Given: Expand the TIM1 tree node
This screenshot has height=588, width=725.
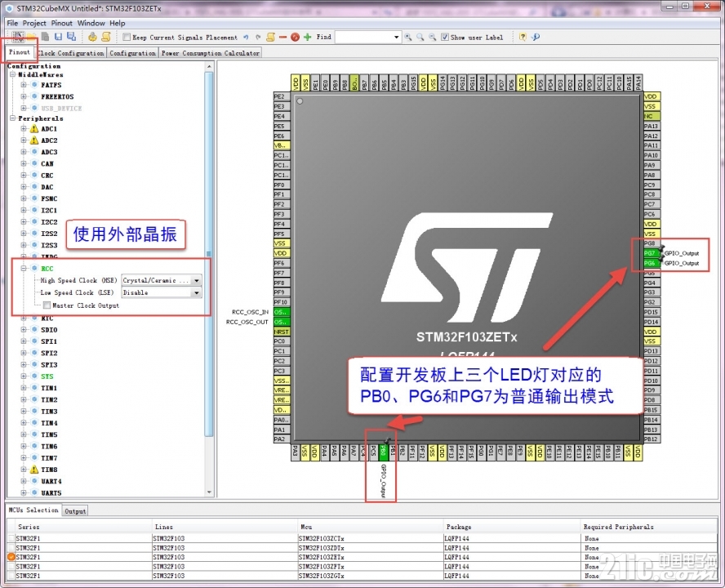Looking at the screenshot, I should click(x=24, y=388).
